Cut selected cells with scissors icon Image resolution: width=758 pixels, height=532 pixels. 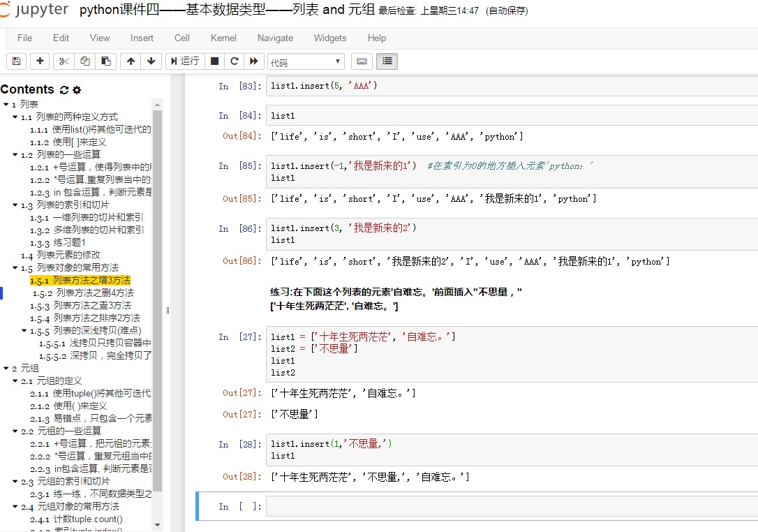coord(64,61)
